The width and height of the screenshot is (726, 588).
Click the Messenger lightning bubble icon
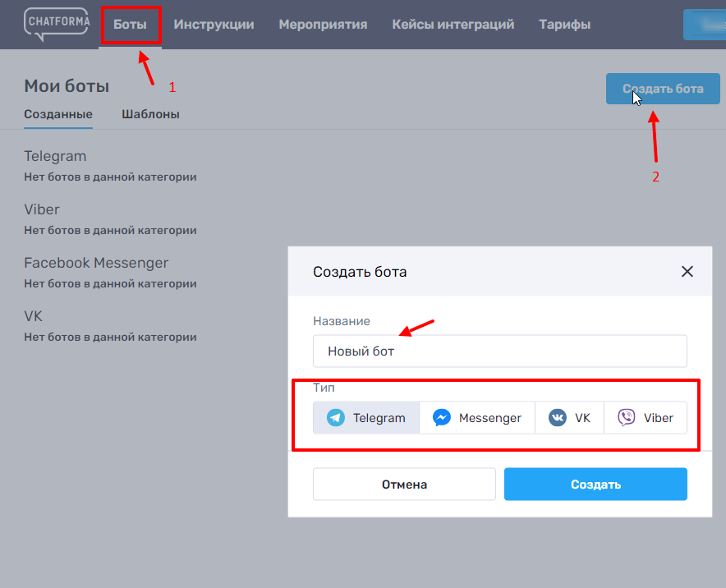click(441, 418)
